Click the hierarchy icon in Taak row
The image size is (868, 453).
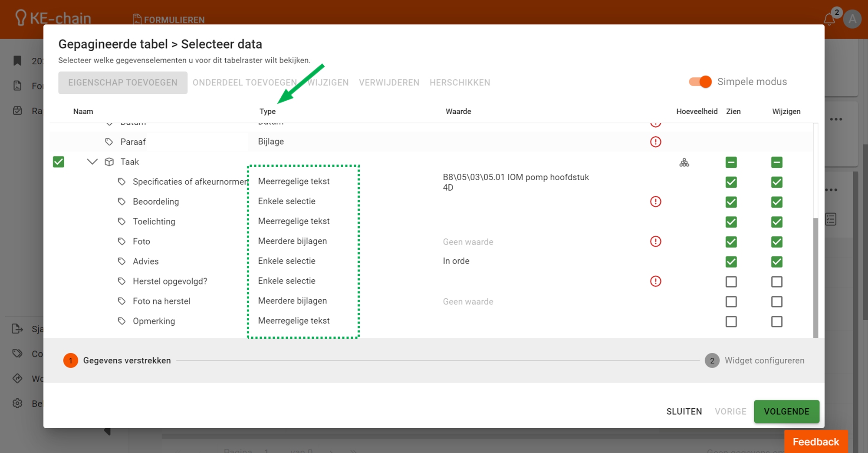click(684, 162)
